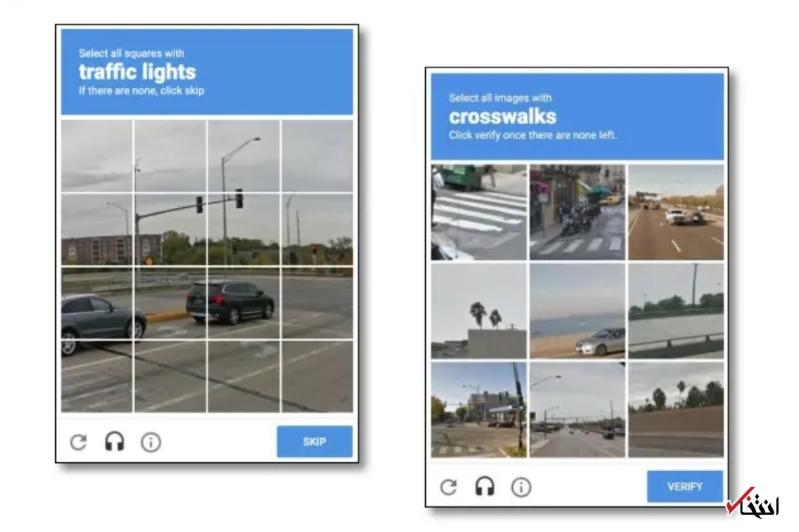Click the red logo in the corner
Viewport: 799px width, 532px height.
[x=753, y=502]
